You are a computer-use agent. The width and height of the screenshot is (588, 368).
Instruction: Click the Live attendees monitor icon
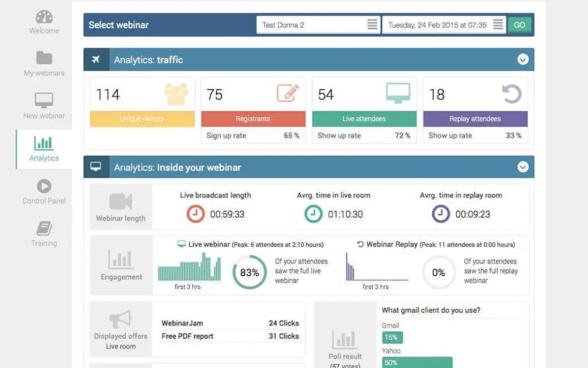click(x=399, y=93)
